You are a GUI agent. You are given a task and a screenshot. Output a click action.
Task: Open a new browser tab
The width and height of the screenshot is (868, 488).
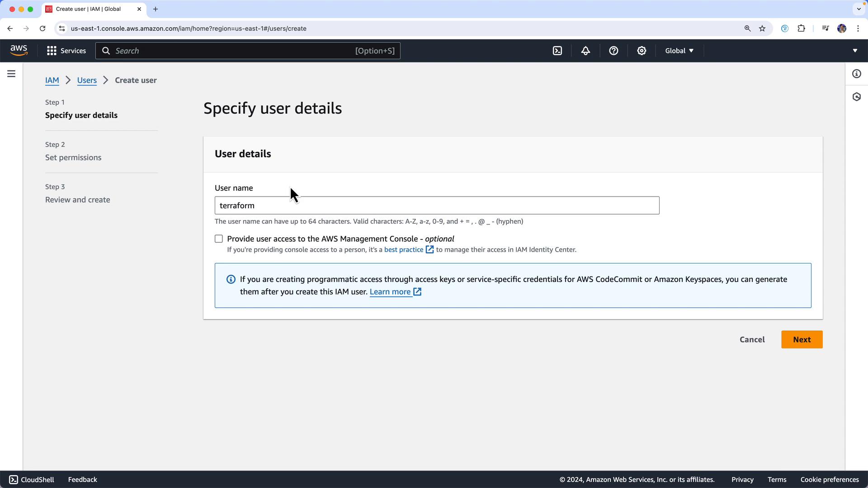click(x=156, y=9)
